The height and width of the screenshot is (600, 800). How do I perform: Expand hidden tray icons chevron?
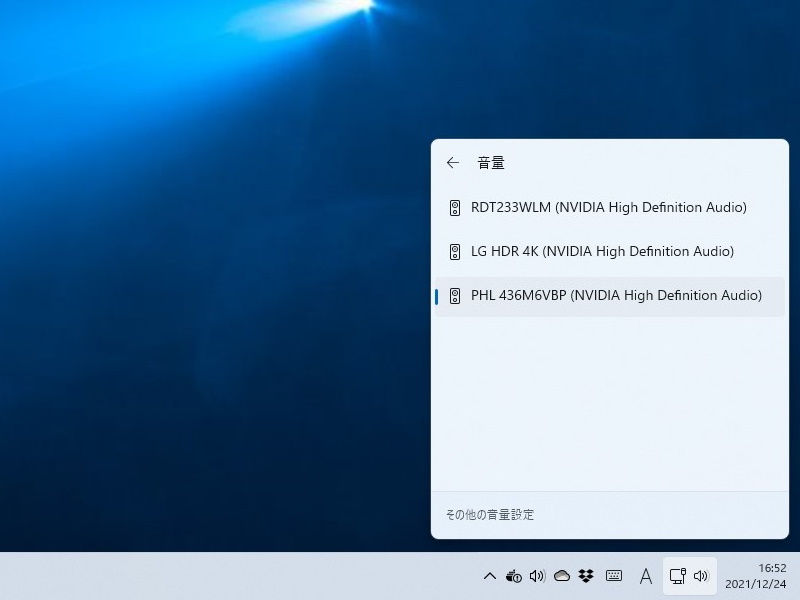pos(490,577)
